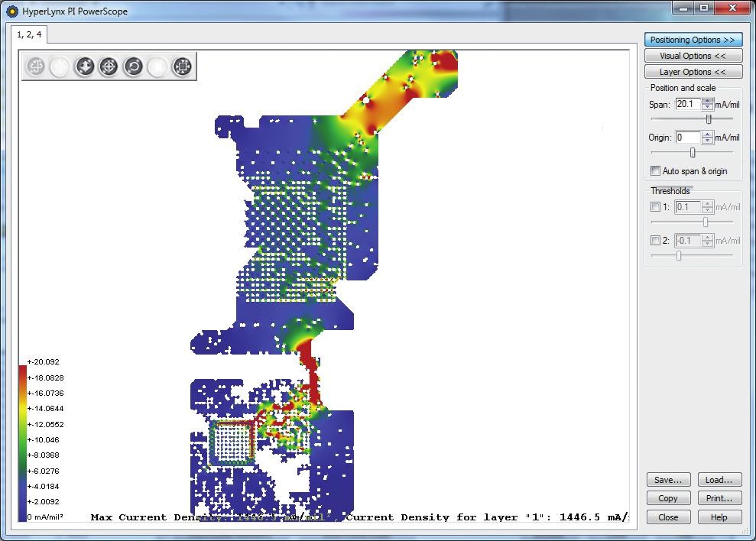
Task: Decrease Origin value with down arrow
Action: tap(708, 141)
